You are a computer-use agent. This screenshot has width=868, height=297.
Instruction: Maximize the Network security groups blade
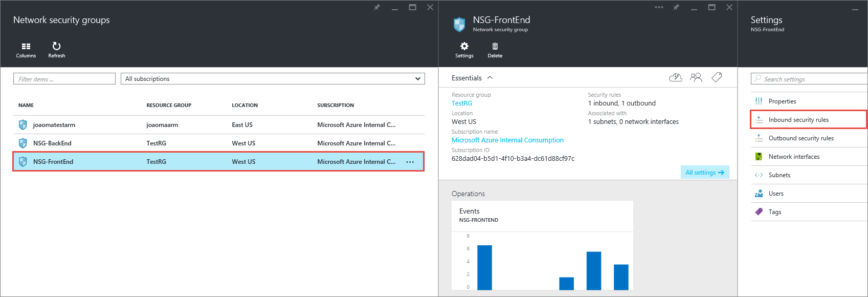[412, 7]
